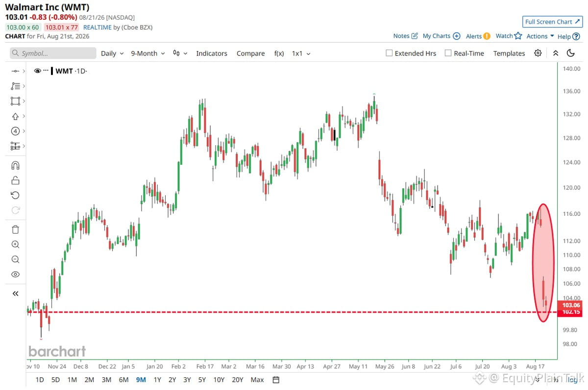
Task: Open the 9-Month period dropdown
Action: (x=147, y=53)
